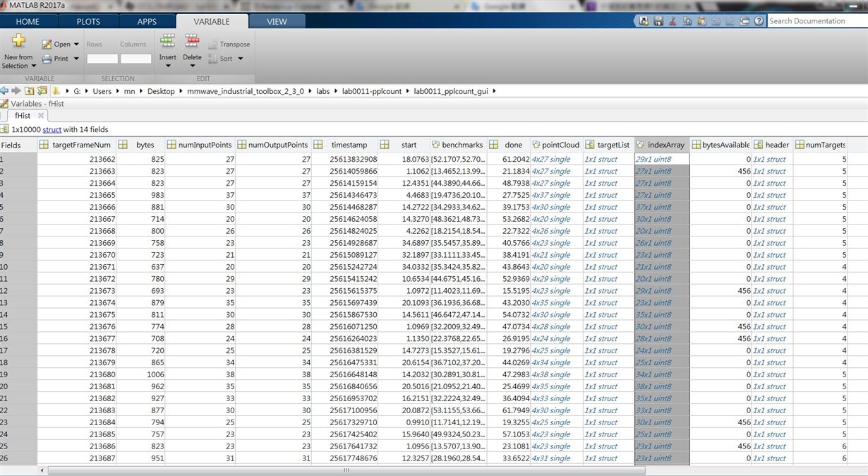The image size is (868, 476).
Task: Click Desktop in the address path
Action: coord(161,91)
